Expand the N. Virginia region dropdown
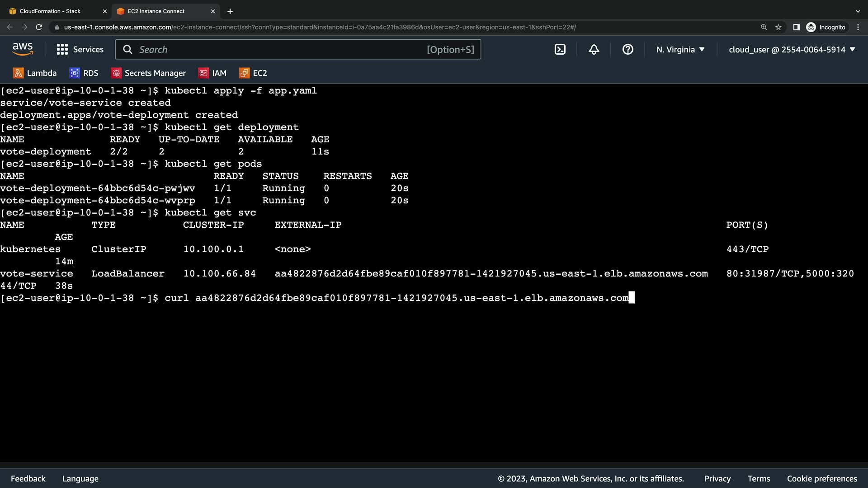Viewport: 868px width, 488px height. pos(680,50)
